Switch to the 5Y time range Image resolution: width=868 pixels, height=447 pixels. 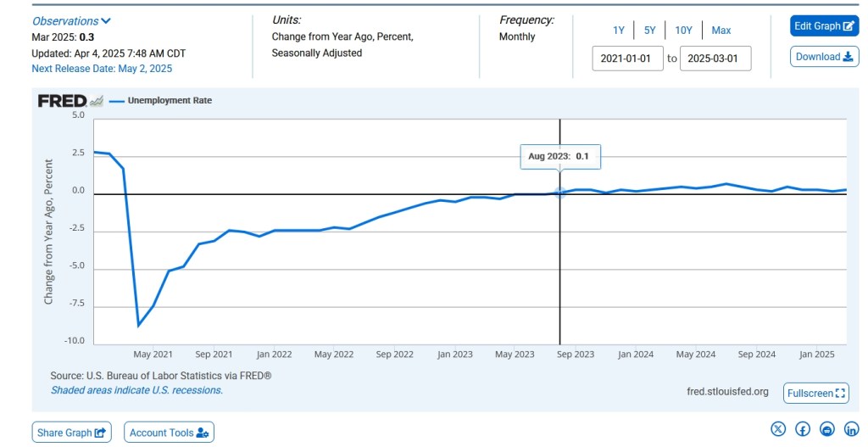click(649, 31)
